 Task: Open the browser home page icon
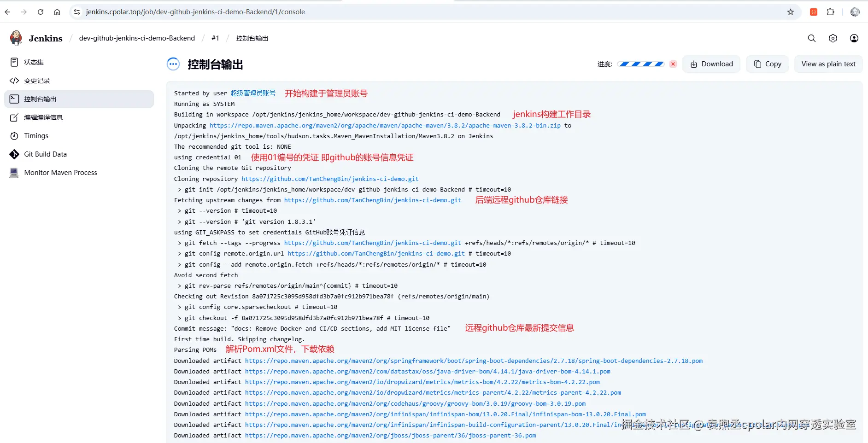[x=57, y=12]
